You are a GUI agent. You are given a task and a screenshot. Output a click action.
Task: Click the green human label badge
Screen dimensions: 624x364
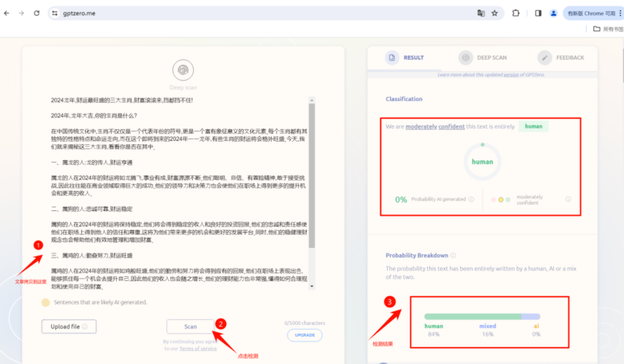tap(533, 126)
